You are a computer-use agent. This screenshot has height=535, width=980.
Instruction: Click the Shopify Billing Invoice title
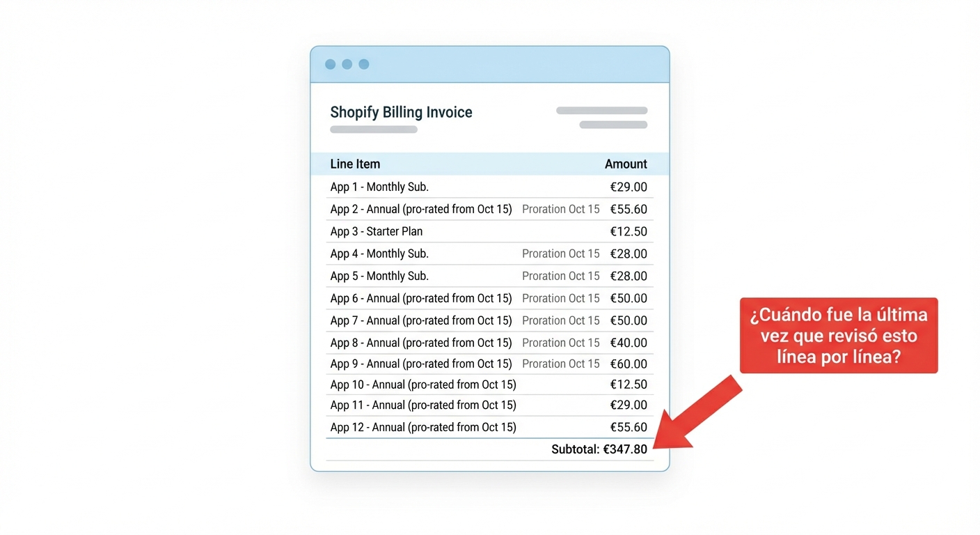tap(401, 112)
